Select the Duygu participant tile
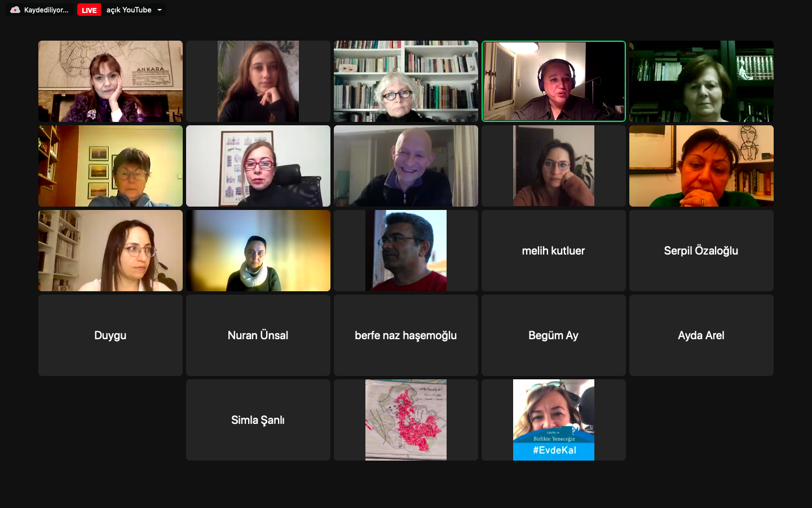Screen dimensions: 812x508 coord(111,335)
